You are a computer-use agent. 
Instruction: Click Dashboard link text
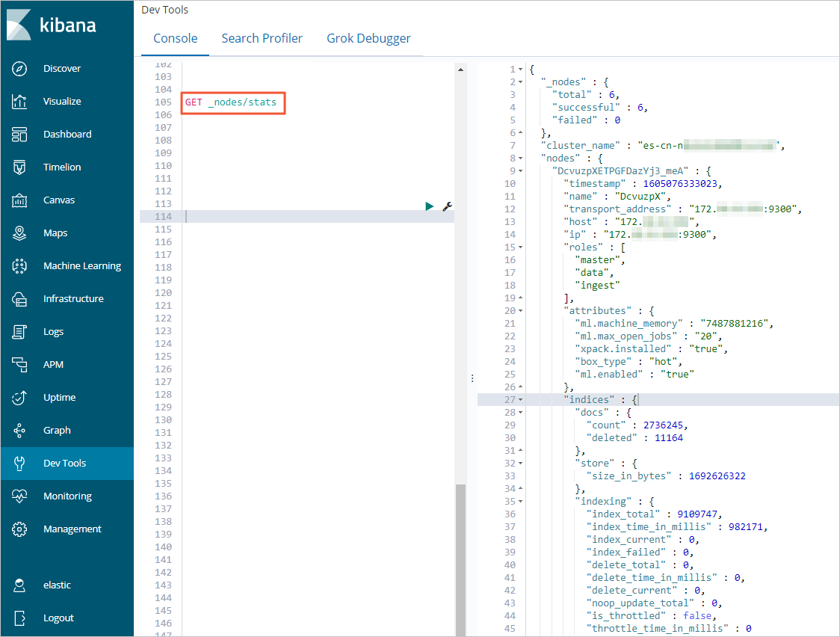[67, 135]
